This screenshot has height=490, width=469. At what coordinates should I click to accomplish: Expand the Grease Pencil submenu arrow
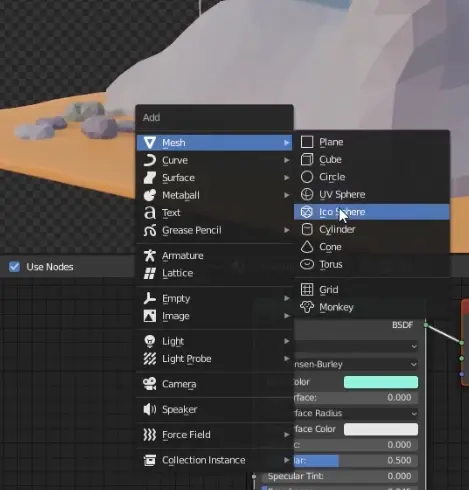[287, 230]
